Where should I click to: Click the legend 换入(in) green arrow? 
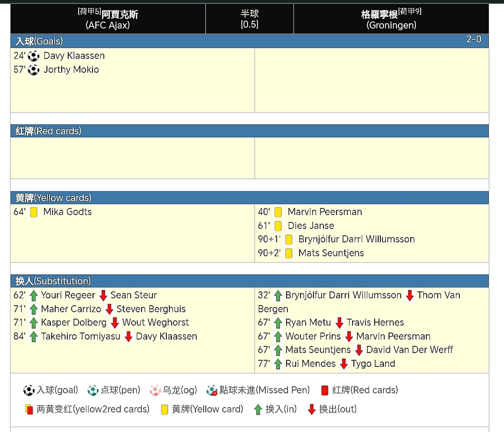pos(258,409)
